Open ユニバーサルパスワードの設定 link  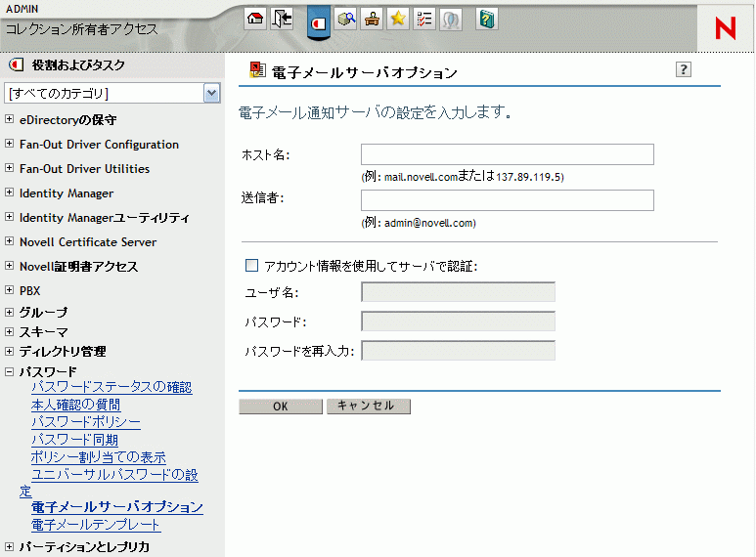click(x=114, y=475)
